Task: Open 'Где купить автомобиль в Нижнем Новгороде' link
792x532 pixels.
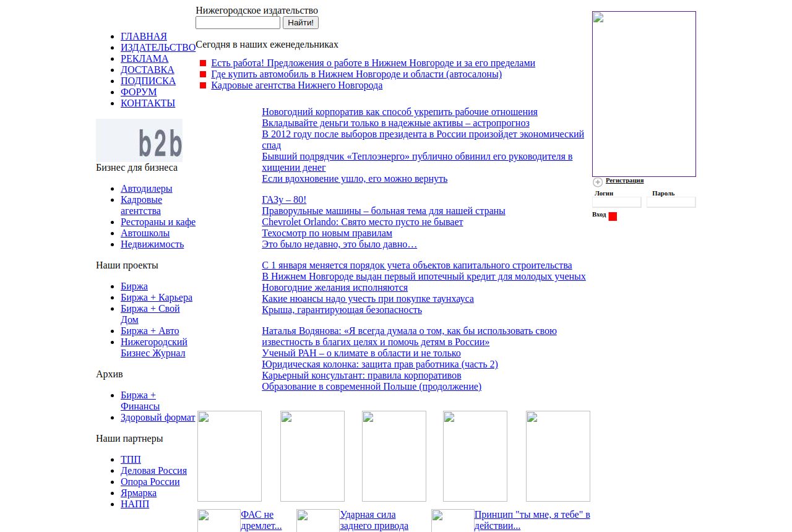Action: (356, 74)
